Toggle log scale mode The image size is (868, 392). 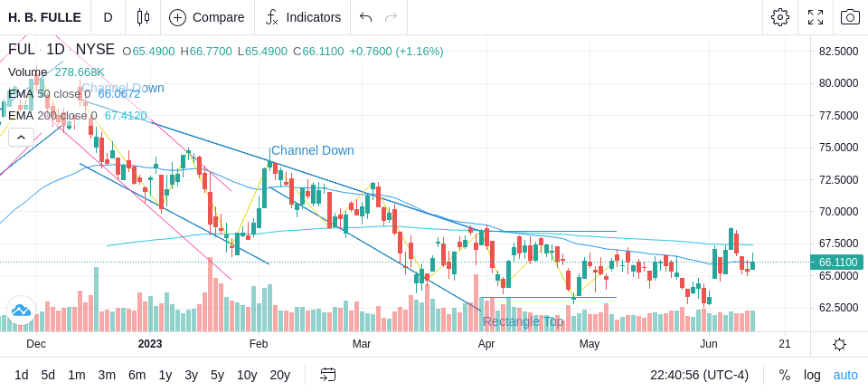(x=812, y=375)
